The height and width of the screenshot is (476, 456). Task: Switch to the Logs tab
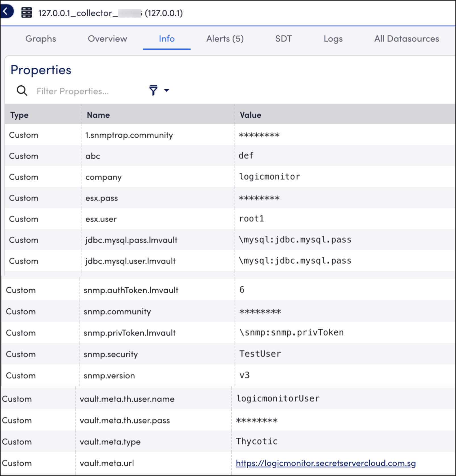[x=333, y=39]
